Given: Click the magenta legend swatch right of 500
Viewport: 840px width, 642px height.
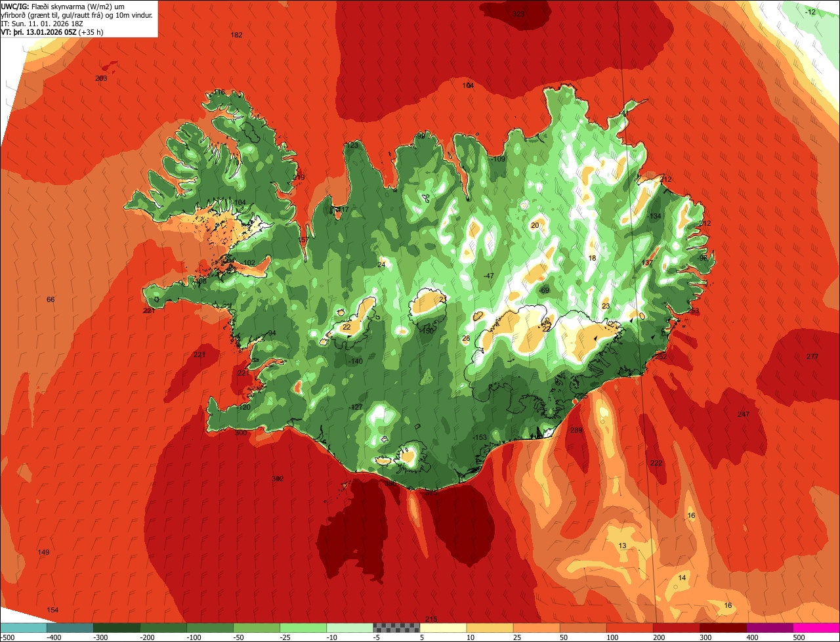Looking at the screenshot, I should pyautogui.click(x=816, y=628).
